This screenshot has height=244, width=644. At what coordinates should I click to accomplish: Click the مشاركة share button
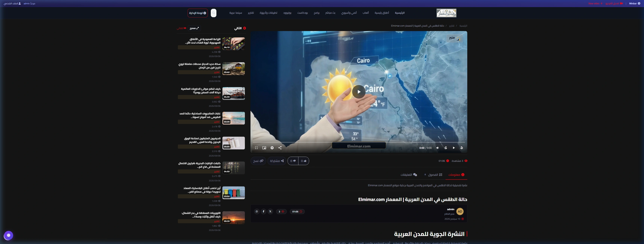click(x=277, y=161)
